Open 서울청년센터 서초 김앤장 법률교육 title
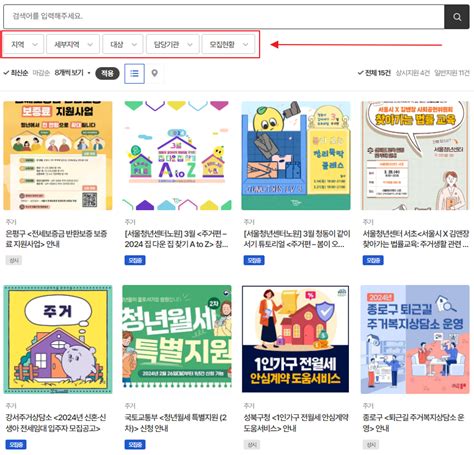This screenshot has height=455, width=474. pos(416,239)
